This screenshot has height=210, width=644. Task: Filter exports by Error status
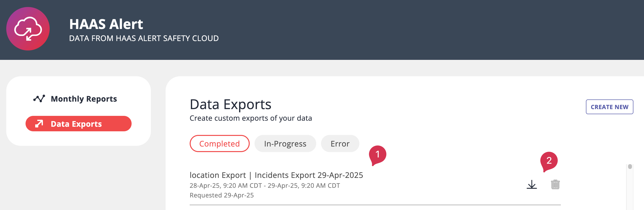point(340,144)
